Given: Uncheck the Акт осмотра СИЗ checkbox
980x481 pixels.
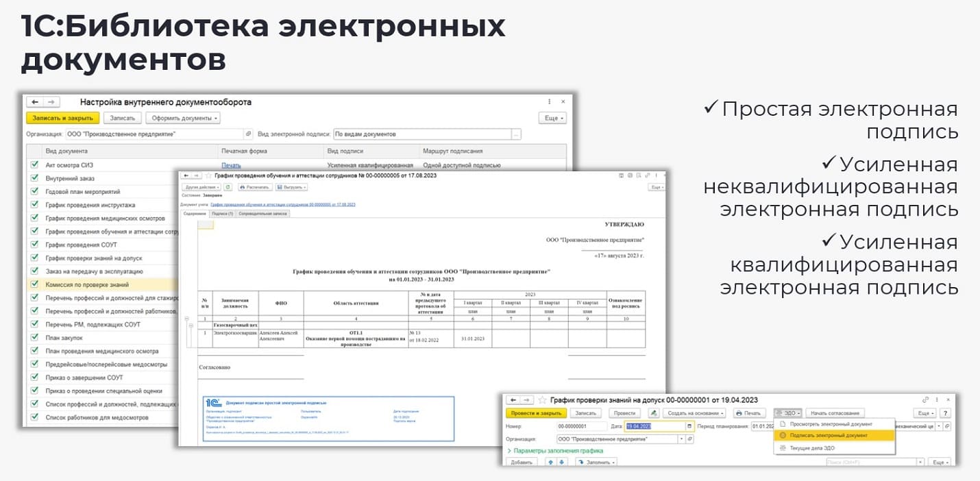Looking at the screenshot, I should tap(34, 165).
